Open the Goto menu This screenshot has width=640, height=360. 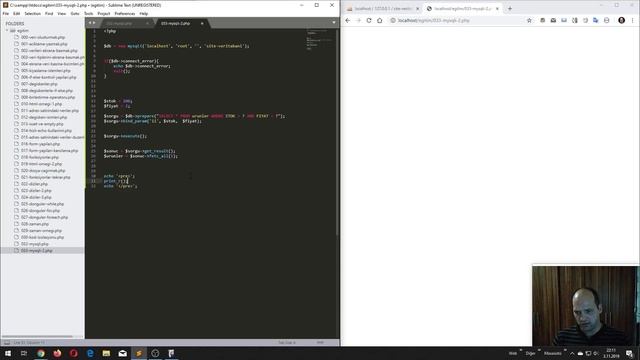[75, 13]
